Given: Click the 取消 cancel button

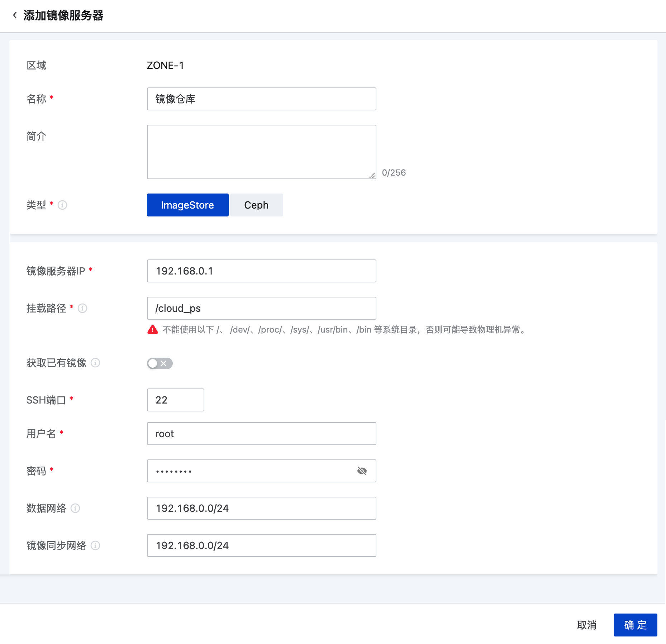Looking at the screenshot, I should click(x=587, y=625).
